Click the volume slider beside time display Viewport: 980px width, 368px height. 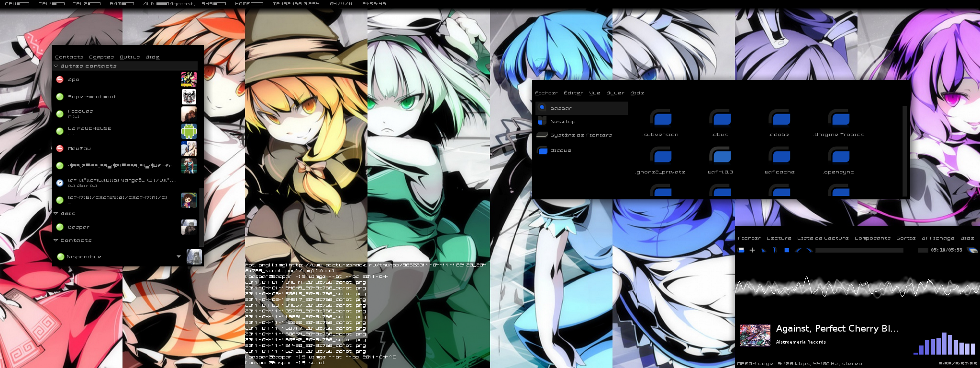[x=923, y=250]
